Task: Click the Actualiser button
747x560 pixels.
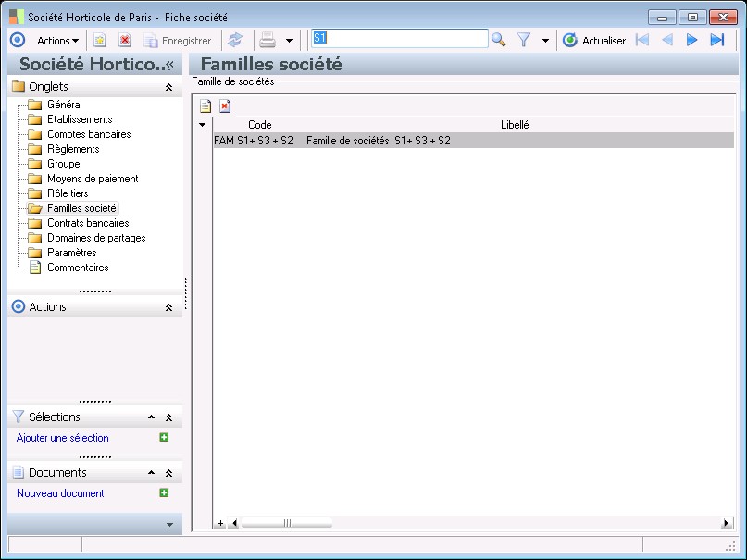Action: tap(594, 40)
